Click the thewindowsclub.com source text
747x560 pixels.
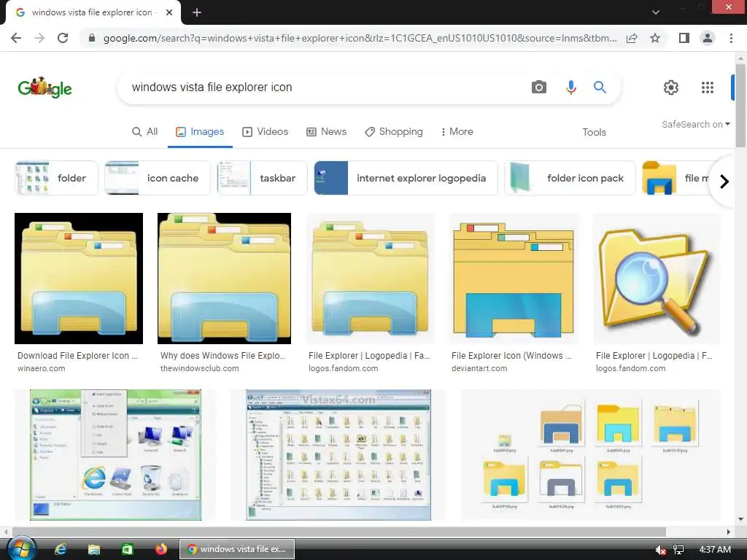pos(200,368)
